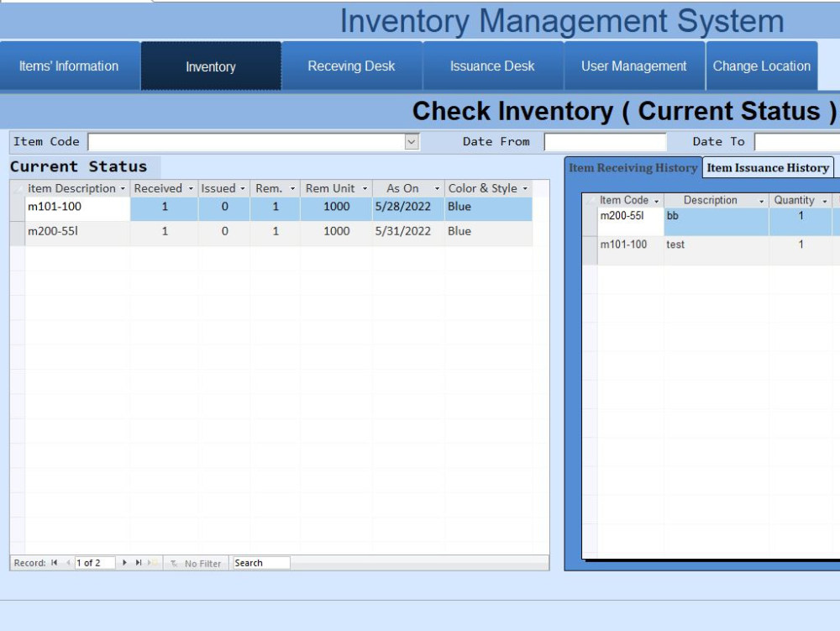Select row selector of history row bb
The width and height of the screenshot is (840, 631).
(590, 221)
